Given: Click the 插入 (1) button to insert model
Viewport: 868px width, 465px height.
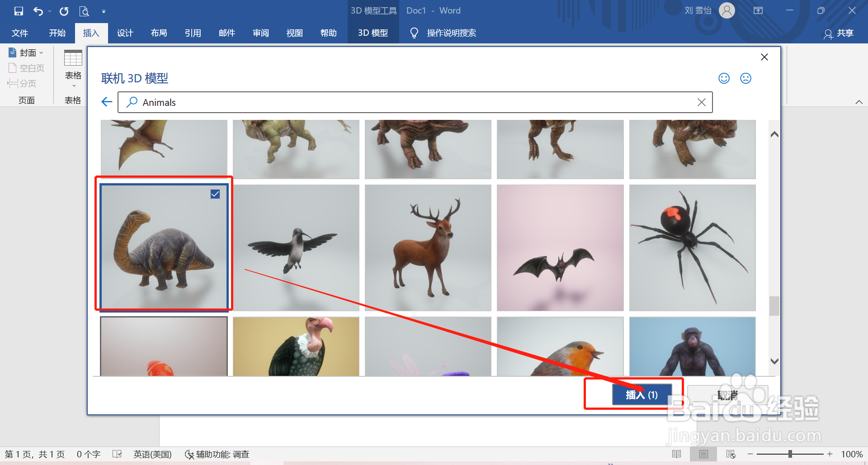Looking at the screenshot, I should click(x=642, y=394).
